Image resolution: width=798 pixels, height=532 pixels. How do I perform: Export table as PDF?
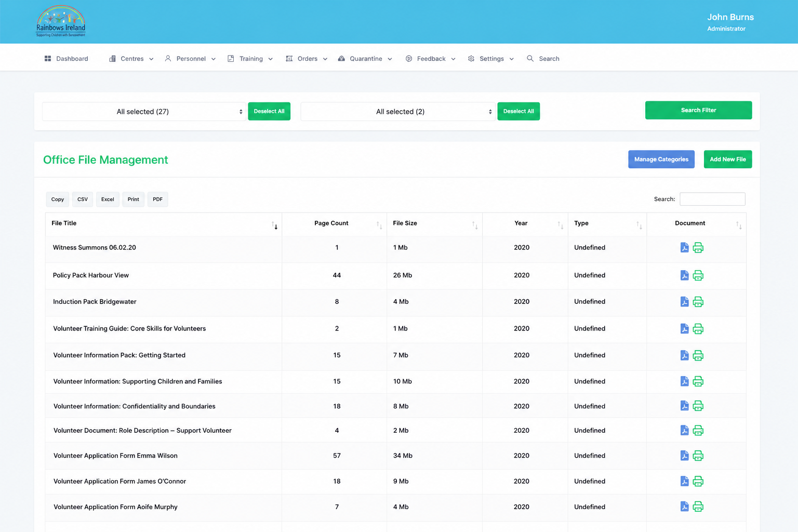[158, 199]
